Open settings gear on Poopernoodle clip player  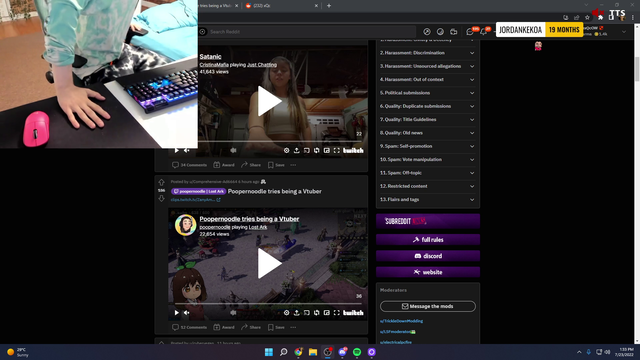click(287, 313)
